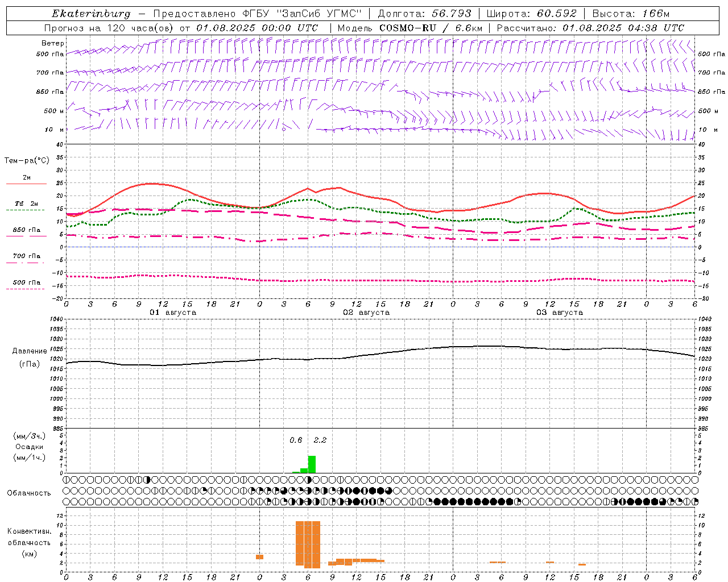Screen dimensions: 728x582
Task: Click the tallest green precipitation bar
Action: pos(312,464)
